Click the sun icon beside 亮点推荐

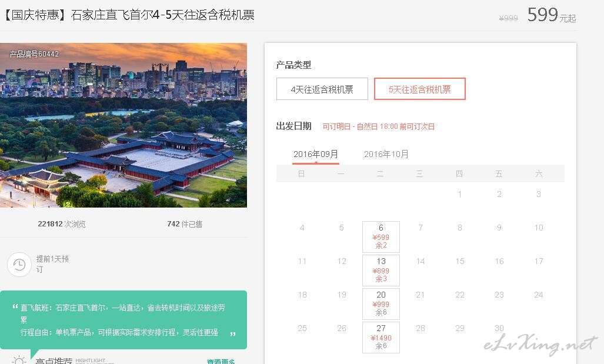[x=18, y=361]
